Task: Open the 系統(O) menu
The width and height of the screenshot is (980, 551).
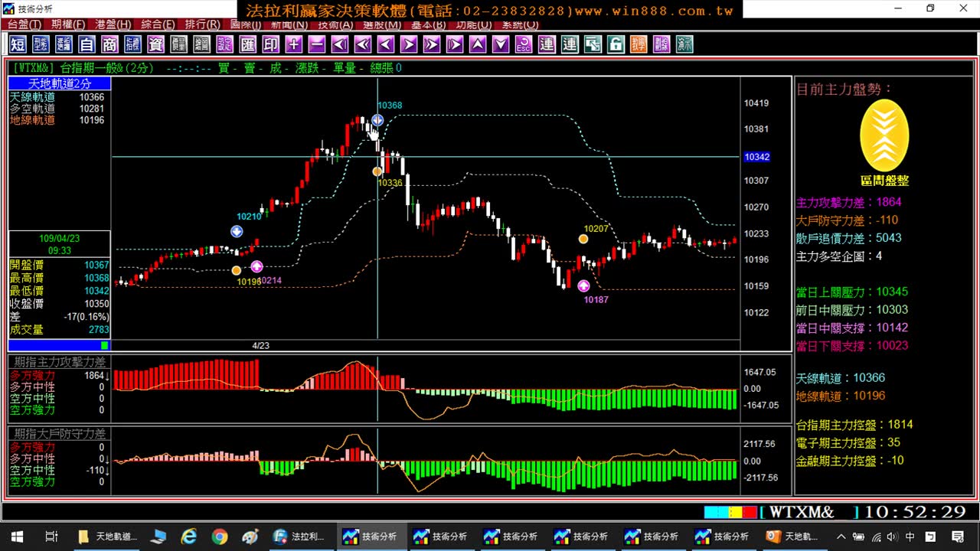Action: pos(519,24)
